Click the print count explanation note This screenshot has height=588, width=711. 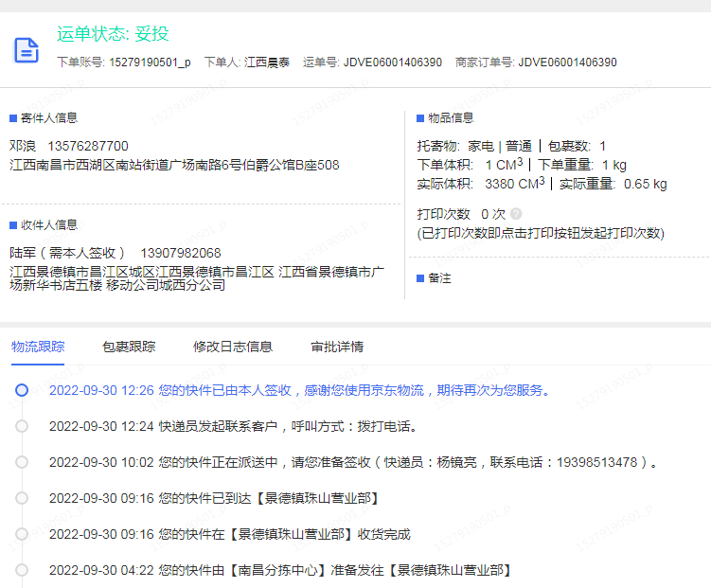[541, 233]
